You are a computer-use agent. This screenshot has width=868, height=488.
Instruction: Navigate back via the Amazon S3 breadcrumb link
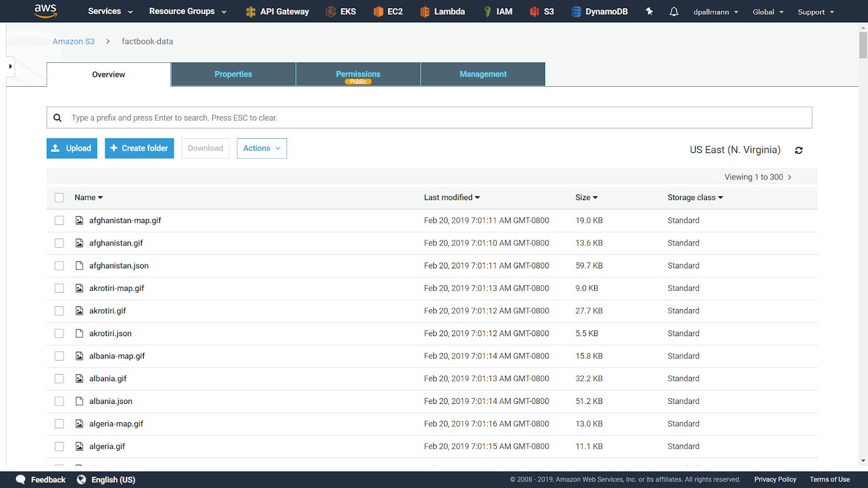73,41
